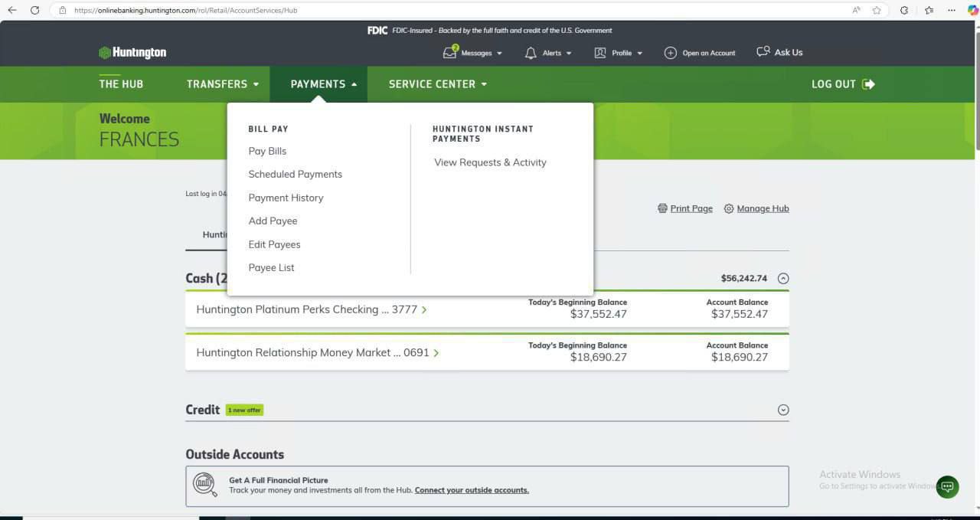Open the Profile dropdown arrow
Screen dimensions: 980x520
(x=639, y=54)
